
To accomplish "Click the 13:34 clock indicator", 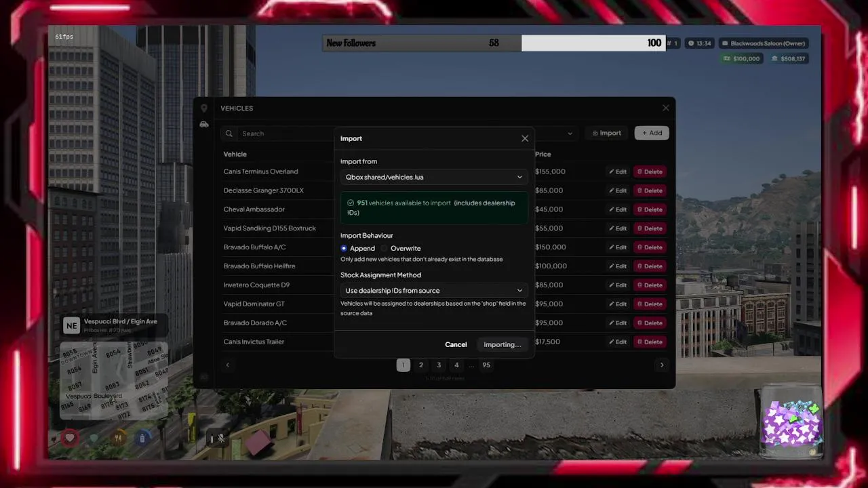I will pos(699,43).
